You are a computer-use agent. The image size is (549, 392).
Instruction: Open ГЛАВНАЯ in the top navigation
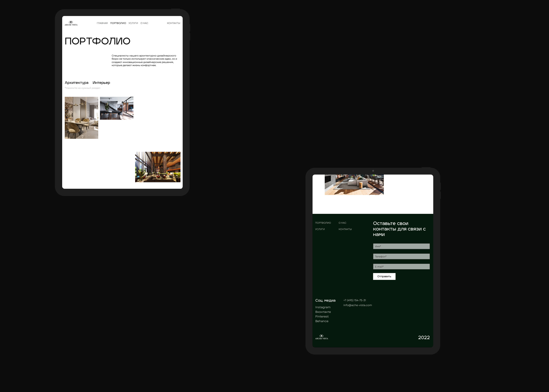(x=102, y=23)
